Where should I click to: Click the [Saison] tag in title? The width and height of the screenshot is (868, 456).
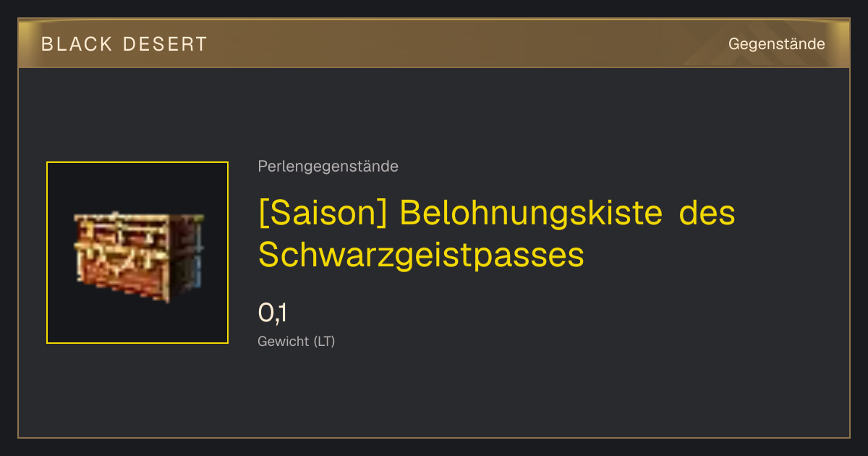click(324, 214)
